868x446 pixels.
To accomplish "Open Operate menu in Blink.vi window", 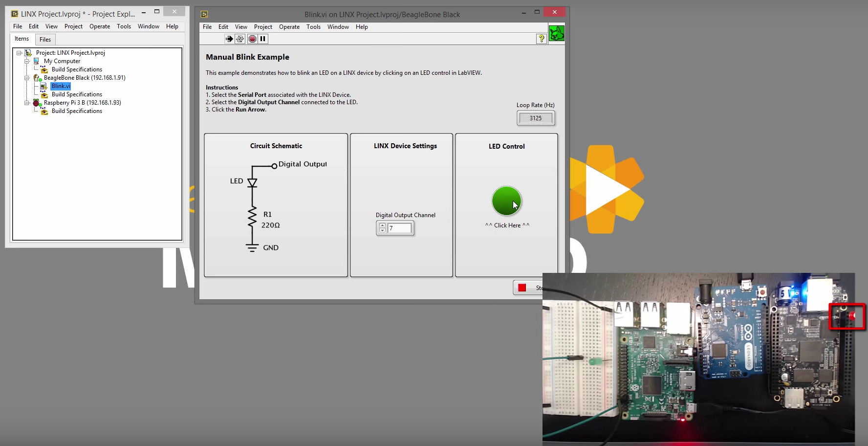I will point(289,27).
